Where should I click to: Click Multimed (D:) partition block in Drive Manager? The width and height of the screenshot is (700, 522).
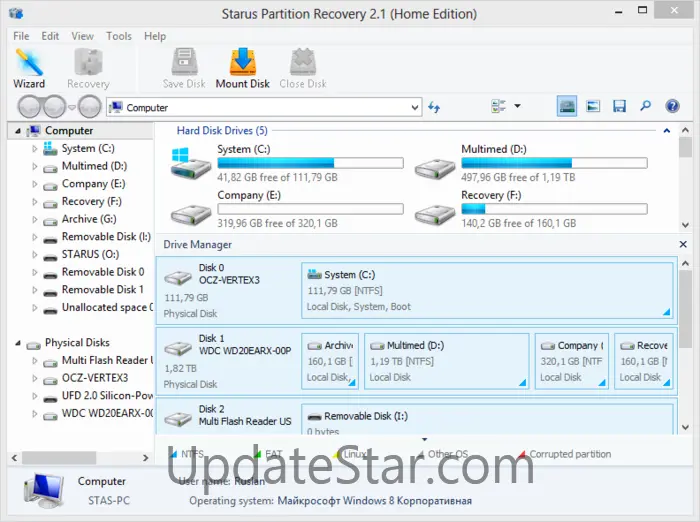tap(446, 361)
